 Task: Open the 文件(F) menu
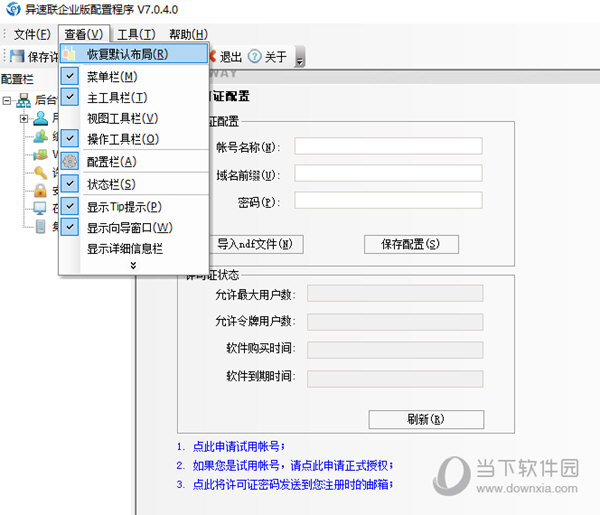tap(32, 34)
